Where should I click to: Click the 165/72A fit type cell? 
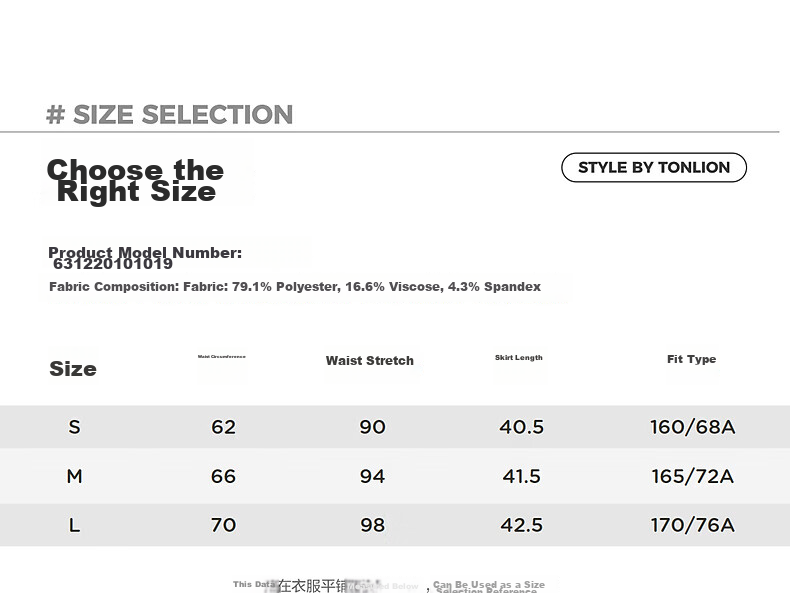(x=692, y=476)
